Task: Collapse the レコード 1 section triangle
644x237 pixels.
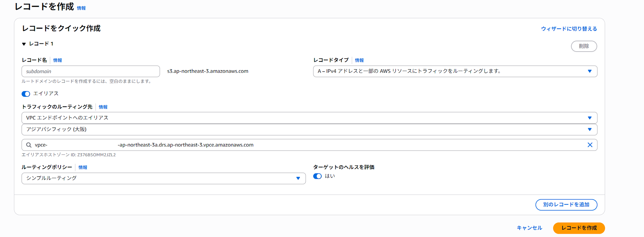Action: point(24,44)
